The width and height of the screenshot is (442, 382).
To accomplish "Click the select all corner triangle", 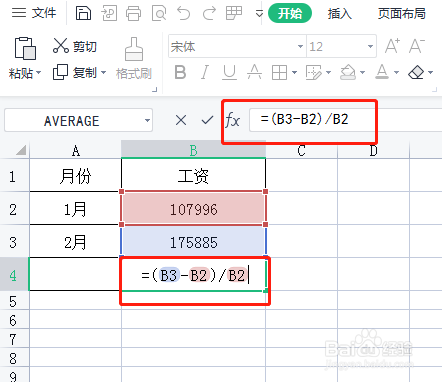I will 21,150.
